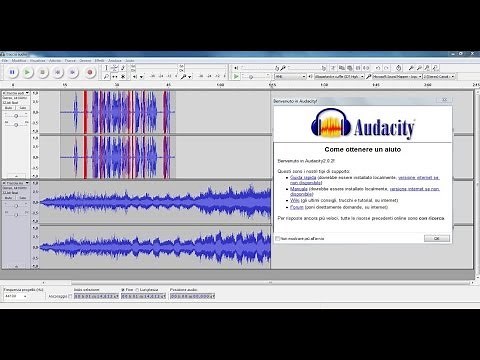The image size is (480, 360).
Task: Open the input meter microphone dropdown
Action: 189,77
